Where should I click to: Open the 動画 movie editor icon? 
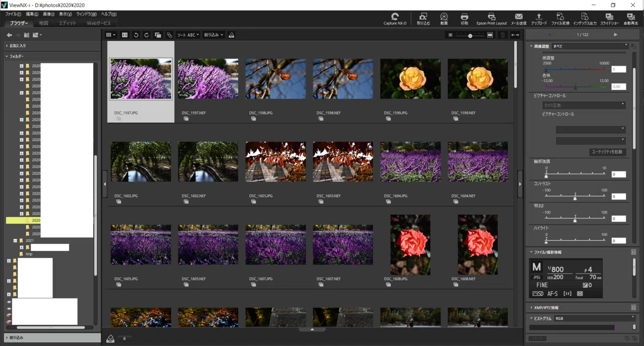(444, 19)
